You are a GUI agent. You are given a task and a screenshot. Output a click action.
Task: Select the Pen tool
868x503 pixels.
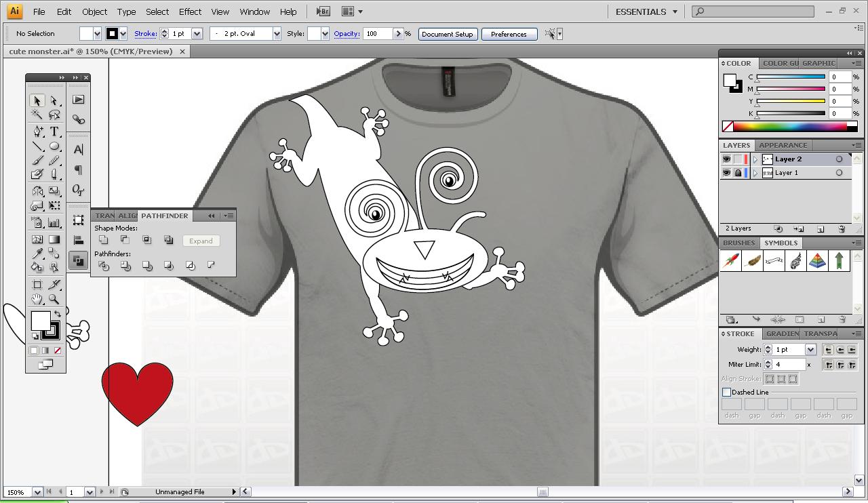tap(37, 132)
